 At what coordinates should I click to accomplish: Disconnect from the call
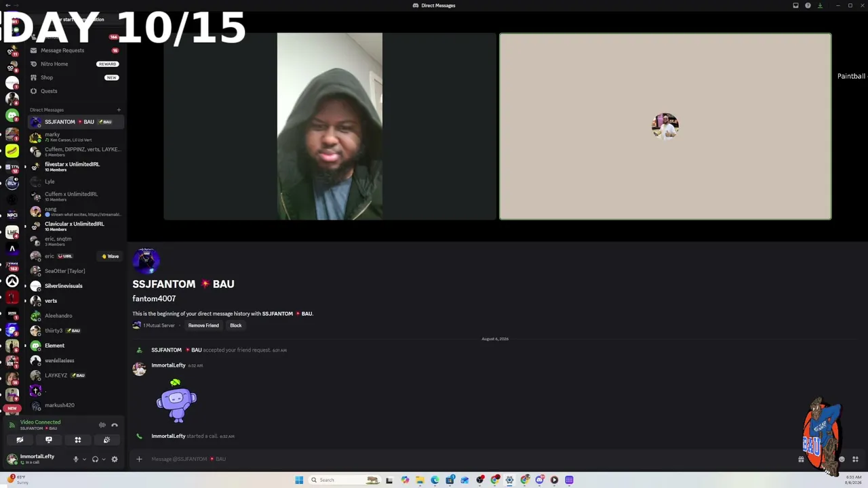pos(115,425)
